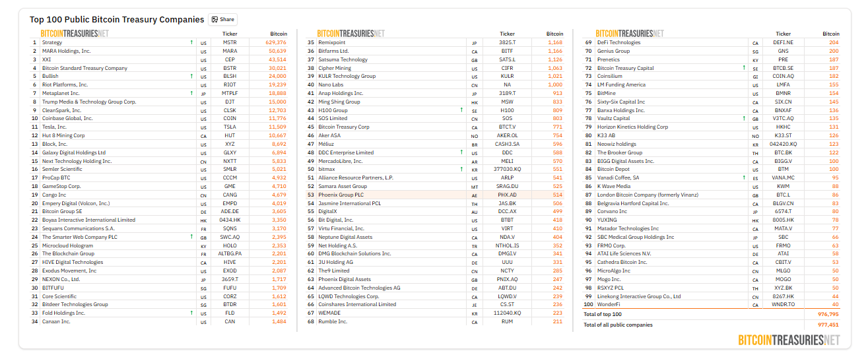Click the large BitcoinTreasuries.net logo below the totals
The image size is (868, 353).
click(x=789, y=340)
